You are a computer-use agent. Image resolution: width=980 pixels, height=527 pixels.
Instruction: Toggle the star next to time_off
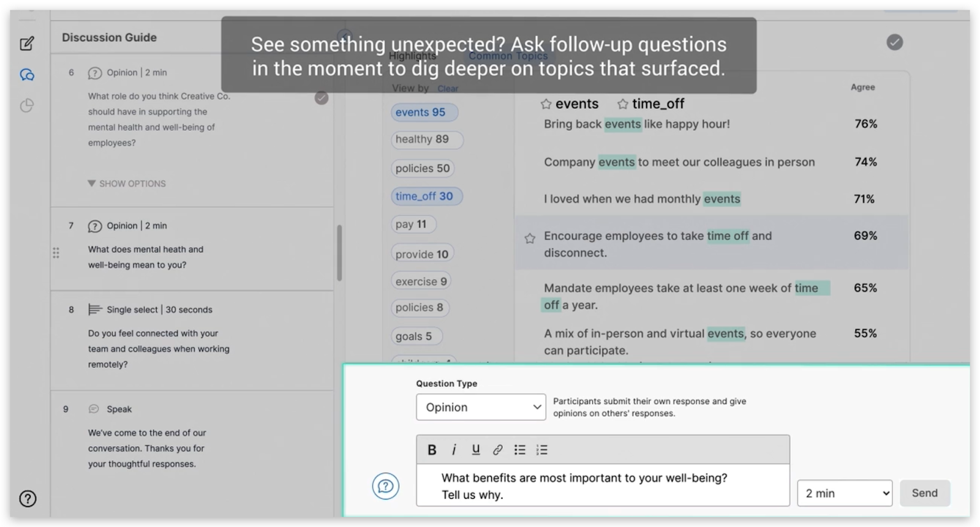[x=623, y=104]
